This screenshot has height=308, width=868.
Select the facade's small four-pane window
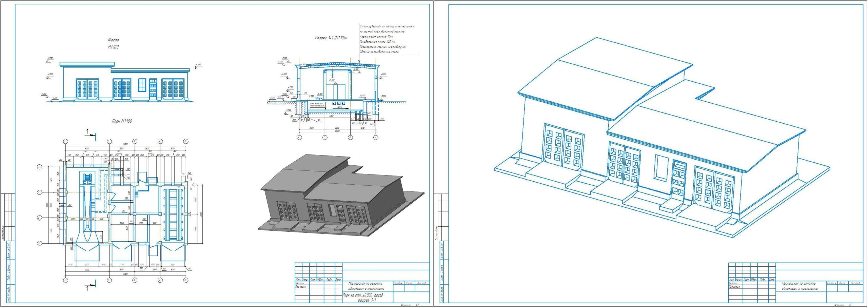[x=142, y=84]
